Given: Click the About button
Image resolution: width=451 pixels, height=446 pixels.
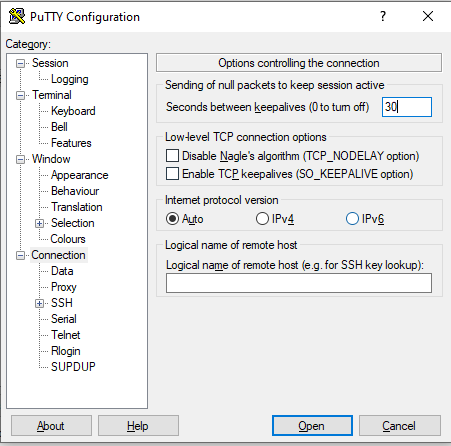Looking at the screenshot, I should pos(51,426).
